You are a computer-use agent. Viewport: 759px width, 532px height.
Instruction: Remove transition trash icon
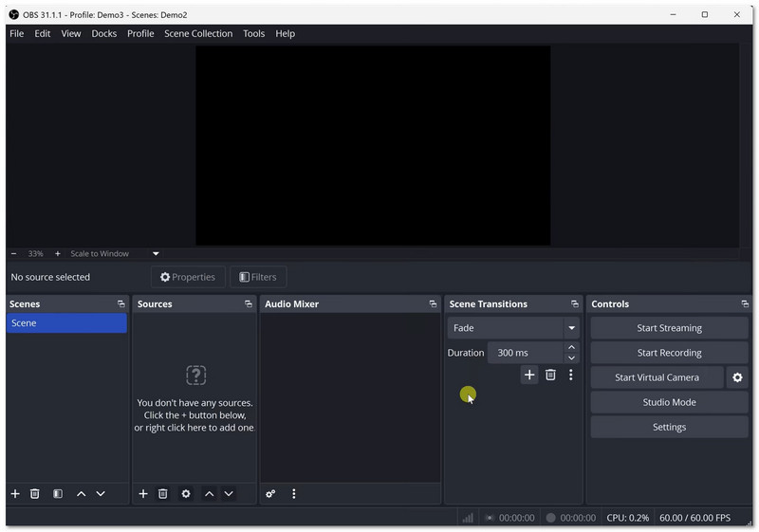tap(551, 375)
